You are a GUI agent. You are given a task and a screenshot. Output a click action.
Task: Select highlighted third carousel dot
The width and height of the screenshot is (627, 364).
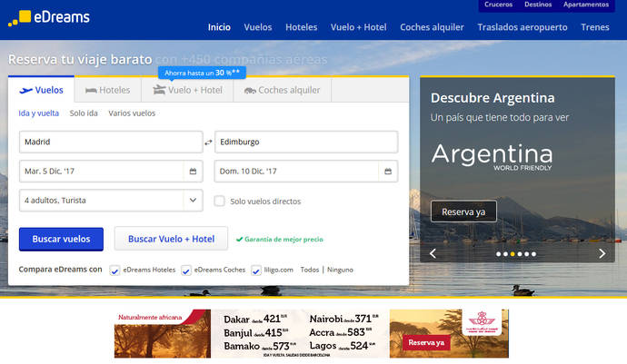pos(513,254)
